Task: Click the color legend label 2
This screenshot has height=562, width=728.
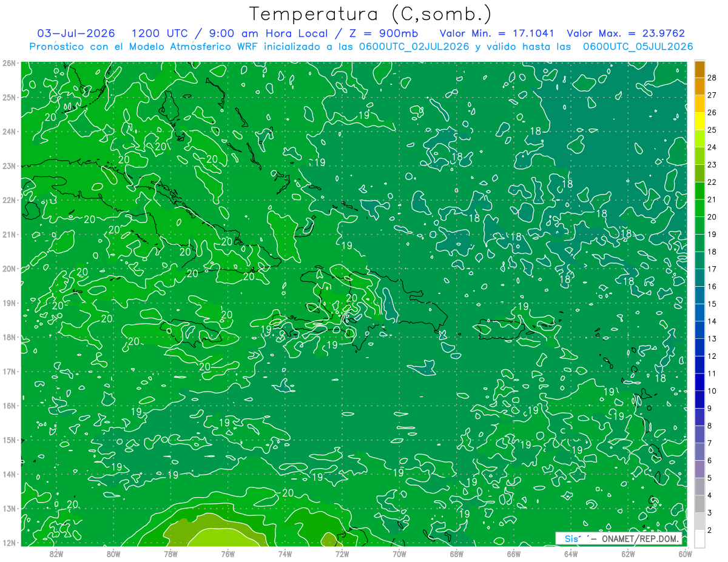Action: tap(710, 530)
